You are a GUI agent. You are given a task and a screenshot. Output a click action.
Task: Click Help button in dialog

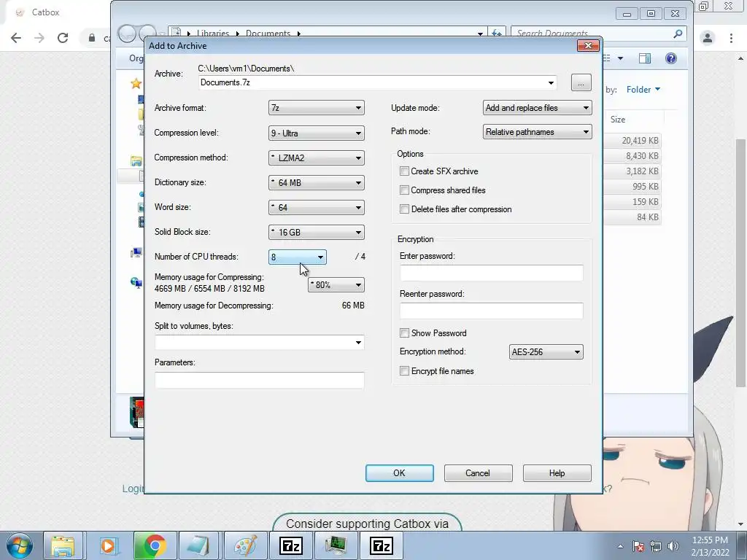pyautogui.click(x=557, y=472)
